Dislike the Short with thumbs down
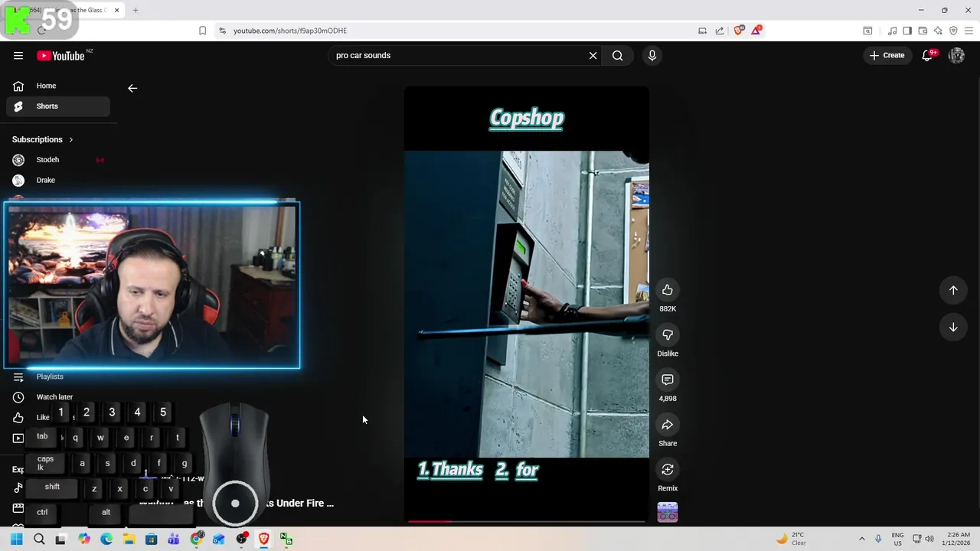 (668, 335)
